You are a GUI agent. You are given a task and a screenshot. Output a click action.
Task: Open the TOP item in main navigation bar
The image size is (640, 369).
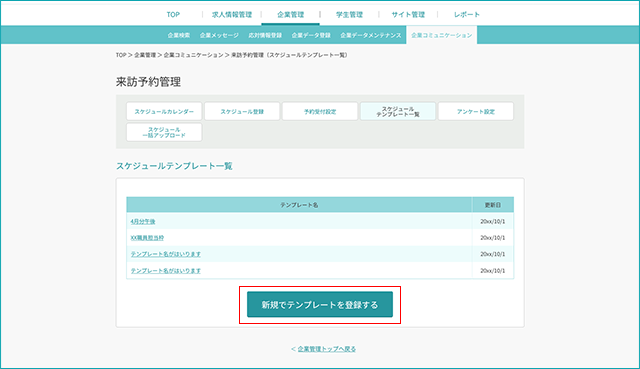(x=173, y=14)
